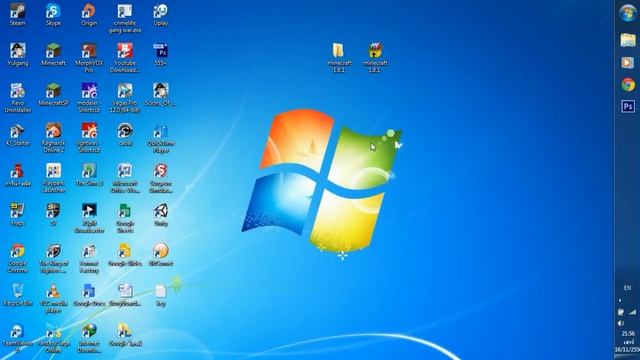Image resolution: width=640 pixels, height=360 pixels.
Task: Open Google Chrome desktop shortcut
Action: click(x=18, y=258)
